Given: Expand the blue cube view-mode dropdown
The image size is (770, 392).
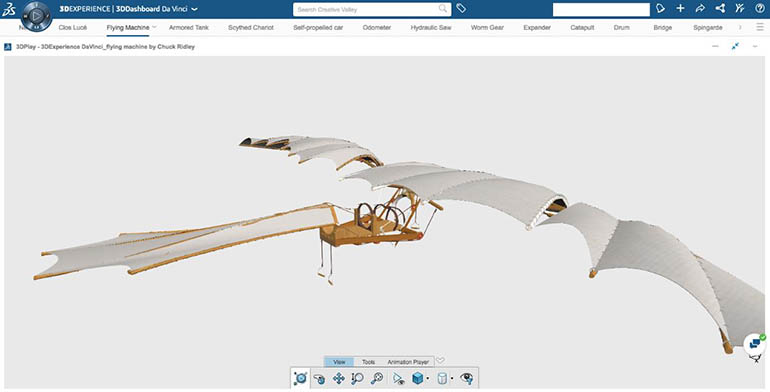Looking at the screenshot, I should 428,379.
